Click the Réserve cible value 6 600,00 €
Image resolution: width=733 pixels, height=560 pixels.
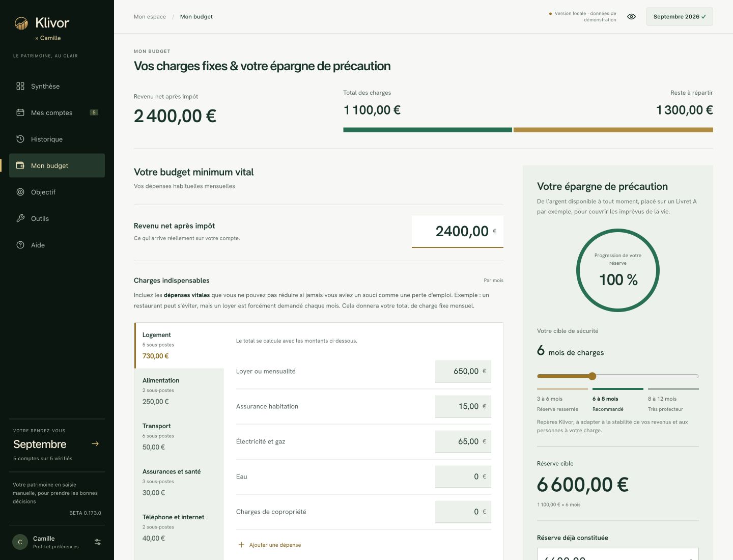pos(583,485)
